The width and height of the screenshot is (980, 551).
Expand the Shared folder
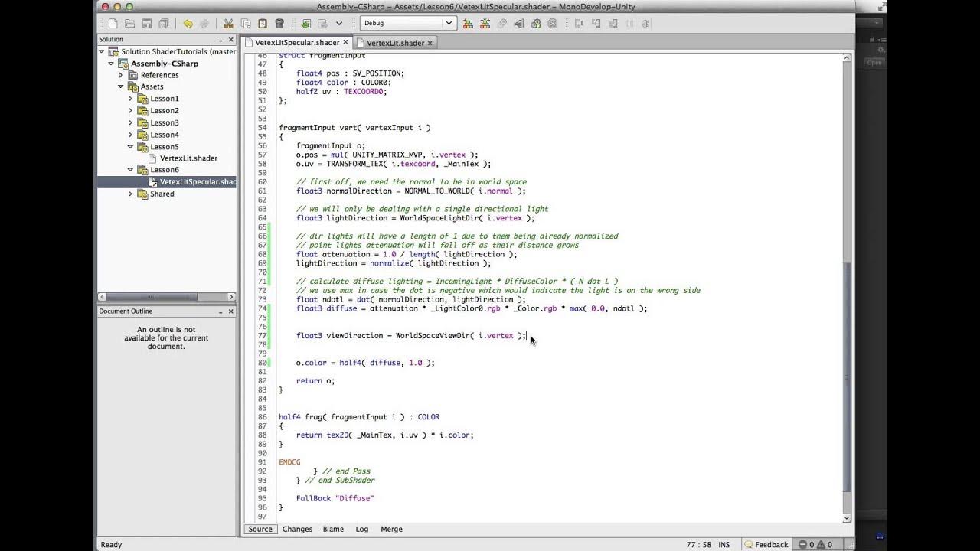tap(130, 194)
